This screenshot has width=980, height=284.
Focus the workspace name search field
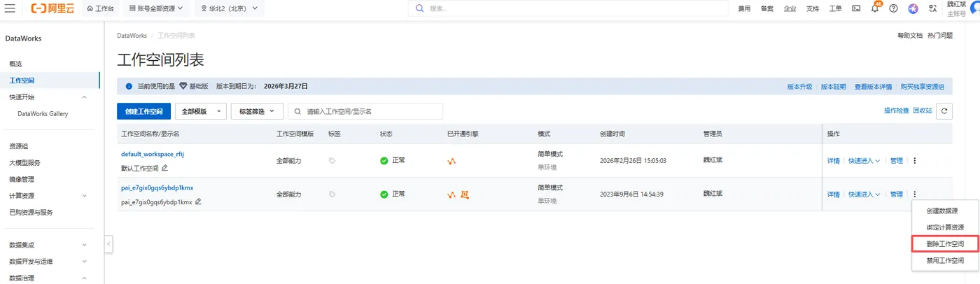[x=365, y=111]
